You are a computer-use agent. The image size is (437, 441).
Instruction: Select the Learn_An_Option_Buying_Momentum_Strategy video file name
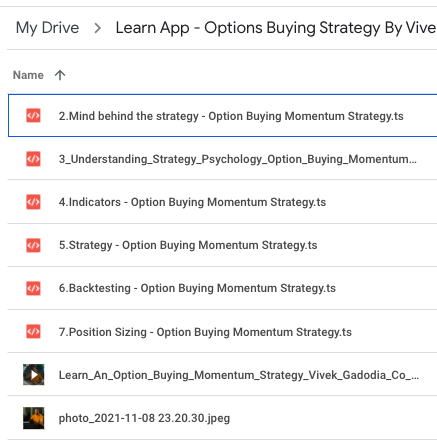(239, 375)
